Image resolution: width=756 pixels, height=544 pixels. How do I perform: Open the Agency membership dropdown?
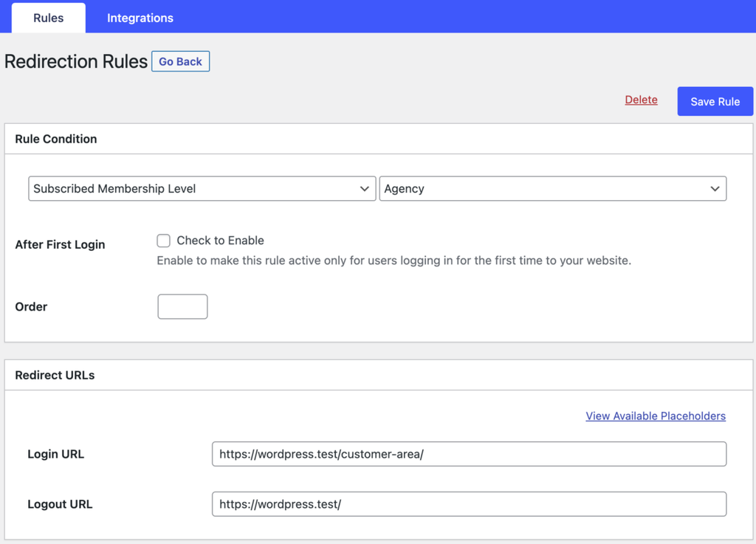(552, 188)
